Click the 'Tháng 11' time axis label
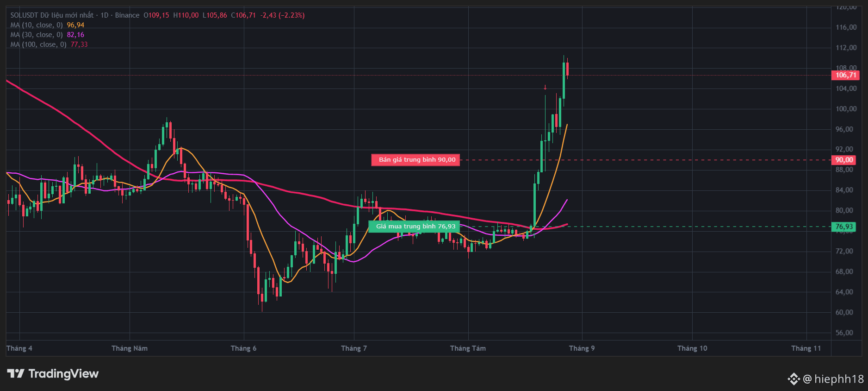 coord(806,348)
